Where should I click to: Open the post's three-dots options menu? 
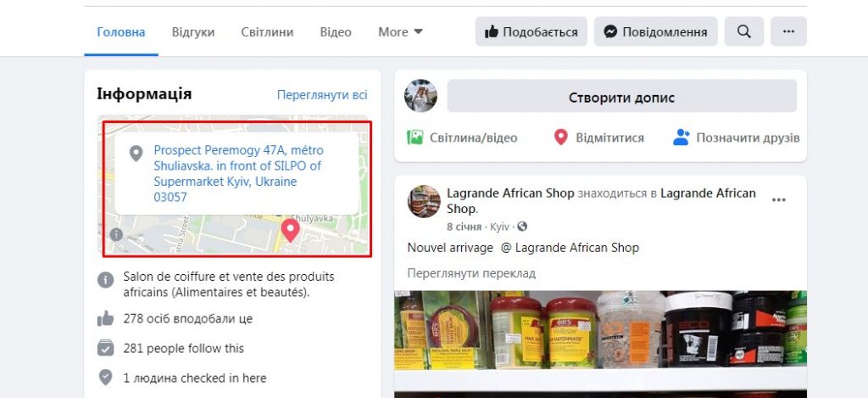click(x=779, y=200)
